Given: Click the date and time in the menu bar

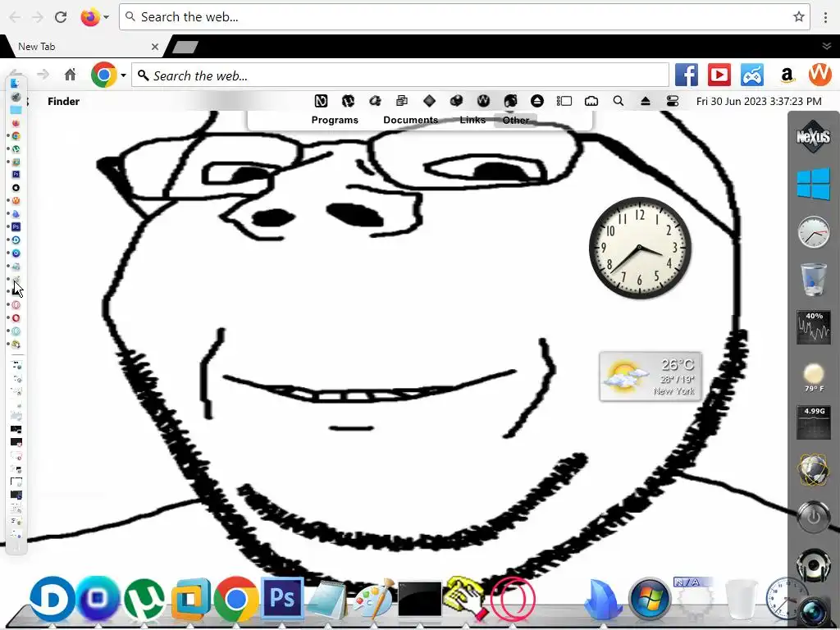Looking at the screenshot, I should [759, 101].
